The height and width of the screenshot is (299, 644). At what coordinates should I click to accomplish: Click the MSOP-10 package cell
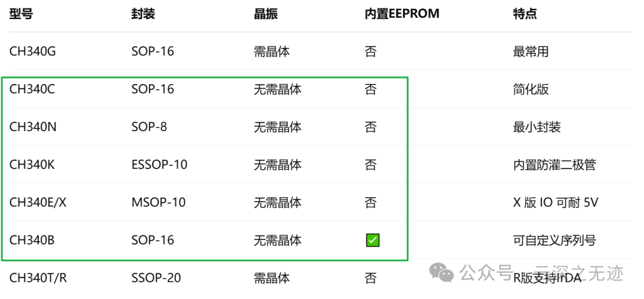click(x=159, y=203)
